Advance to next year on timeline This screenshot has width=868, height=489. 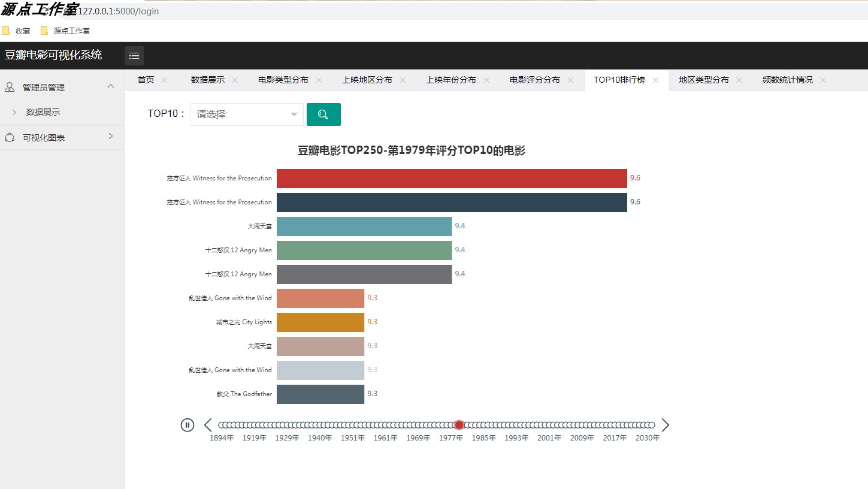pyautogui.click(x=665, y=425)
